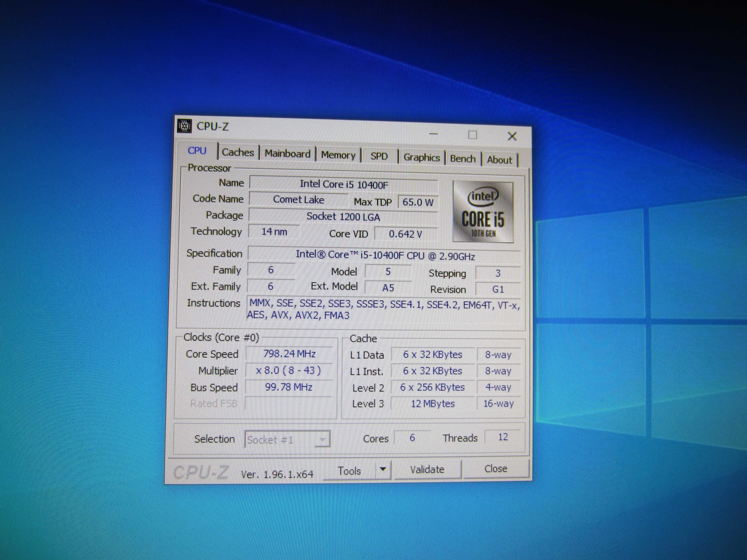747x560 pixels.
Task: Open the Socket #1 selection combo box
Action: tap(287, 439)
